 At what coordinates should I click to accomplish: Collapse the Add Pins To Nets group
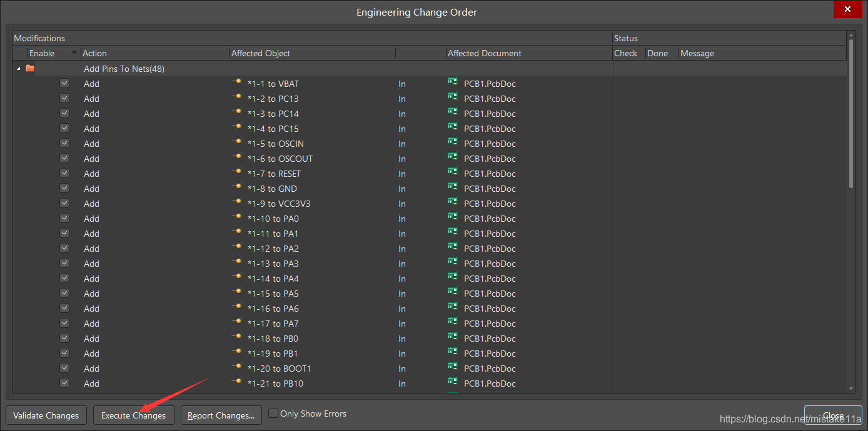click(x=18, y=69)
